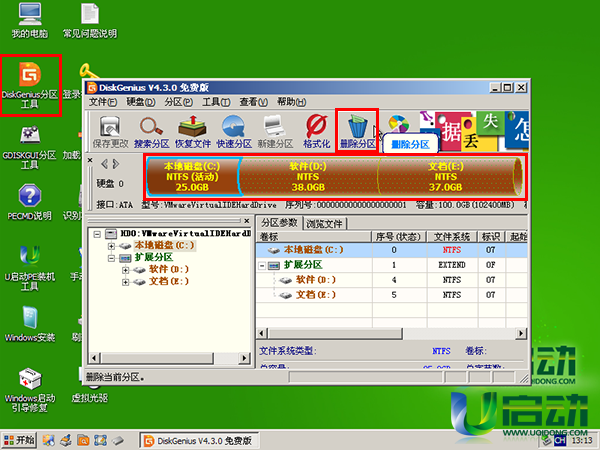Click partition table scroll right arrow
Screen dimensions: 600x450
point(521,333)
